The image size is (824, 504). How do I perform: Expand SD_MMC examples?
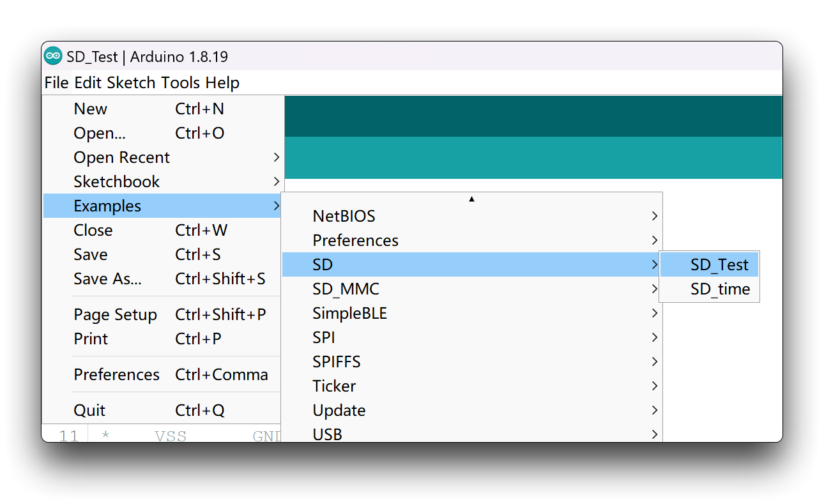pos(471,289)
